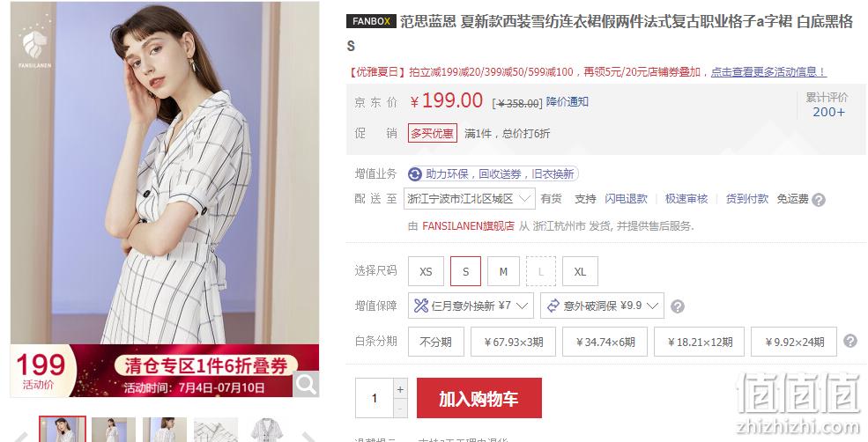
Task: Open 点击查看更多活动信息 link
Action: point(769,72)
